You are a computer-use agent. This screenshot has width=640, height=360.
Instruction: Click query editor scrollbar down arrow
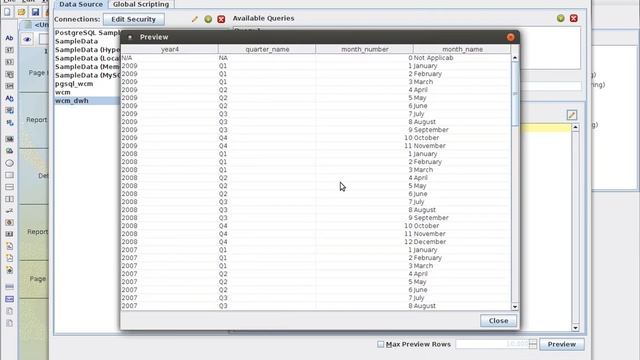pos(575,328)
